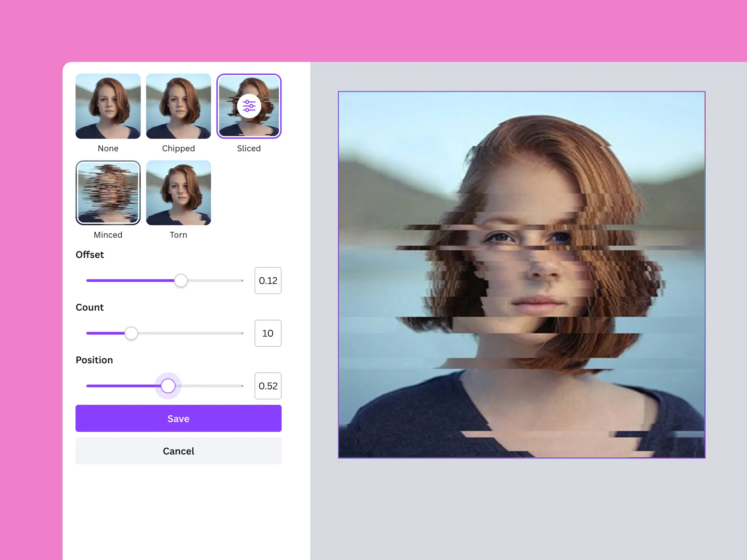
Task: Click the "Chipped" effect label
Action: coord(178,148)
